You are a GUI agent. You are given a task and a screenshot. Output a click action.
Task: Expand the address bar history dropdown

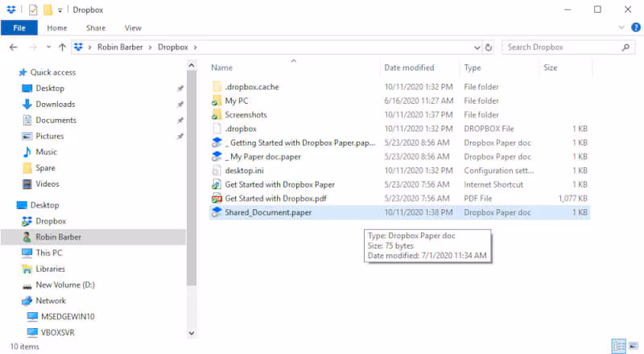pyautogui.click(x=477, y=47)
